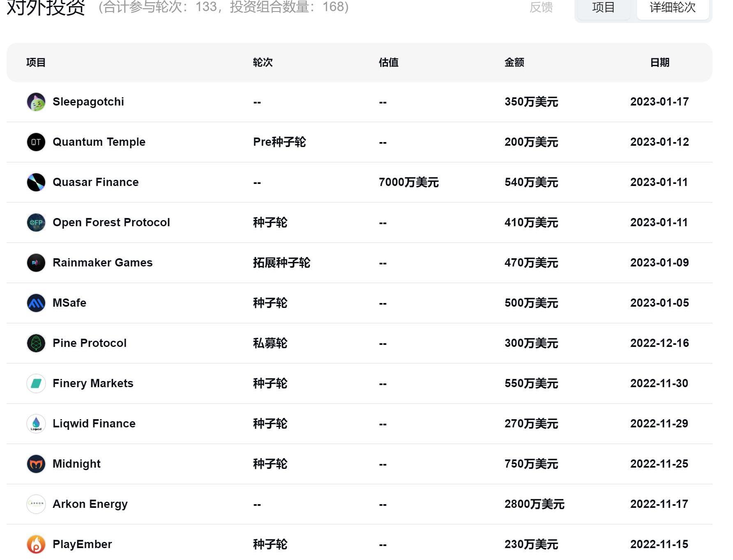Screen dimensions: 733x560
Task: Click the 对外投资 section heading
Action: (x=46, y=7)
